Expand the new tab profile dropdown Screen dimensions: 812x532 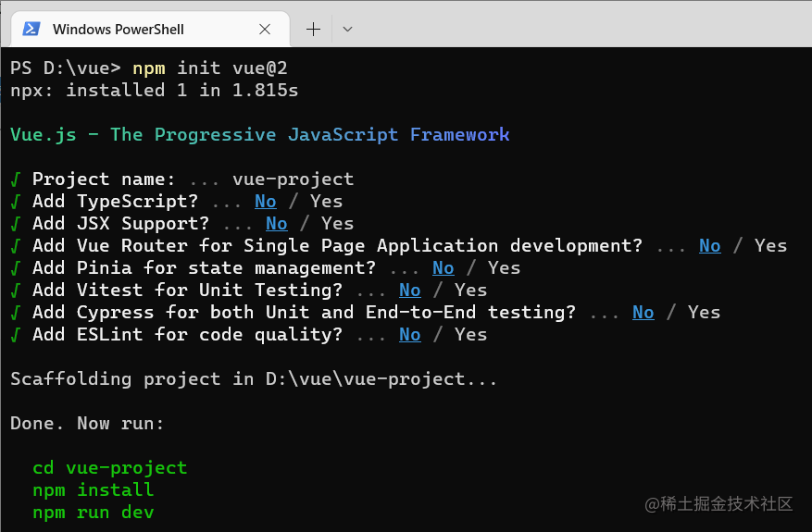point(347,29)
